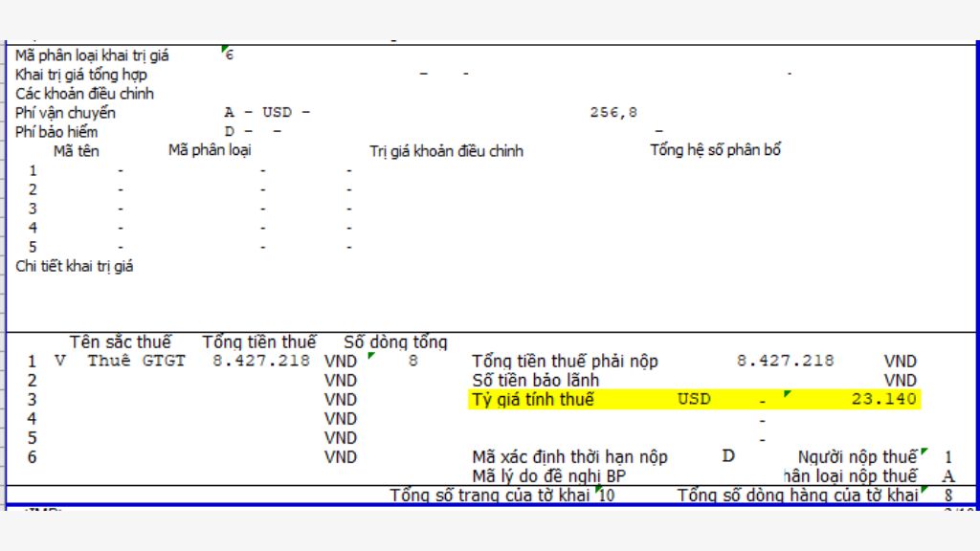This screenshot has height=551, width=980.
Task: Click the Phân loại nộp thuế value A
Action: pyautogui.click(x=948, y=476)
